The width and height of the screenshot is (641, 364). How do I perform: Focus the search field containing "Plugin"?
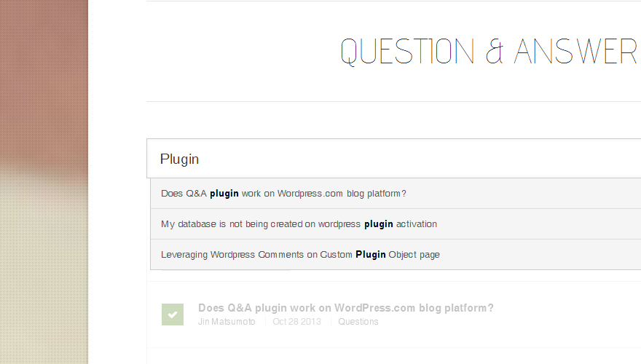pos(393,159)
